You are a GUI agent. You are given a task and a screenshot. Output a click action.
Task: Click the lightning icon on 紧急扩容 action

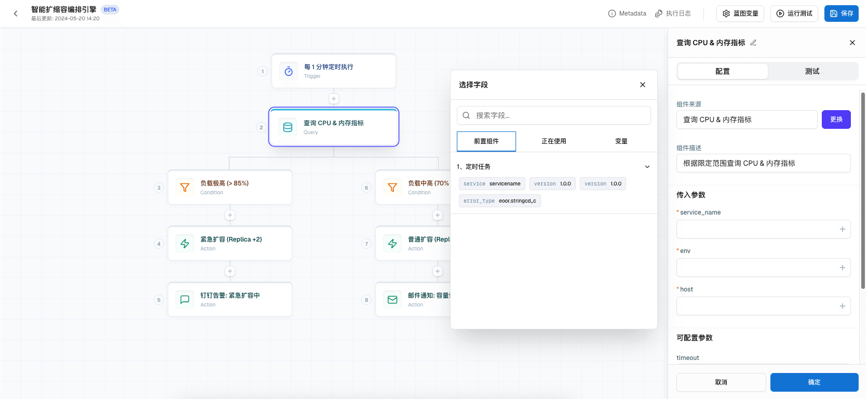[185, 244]
